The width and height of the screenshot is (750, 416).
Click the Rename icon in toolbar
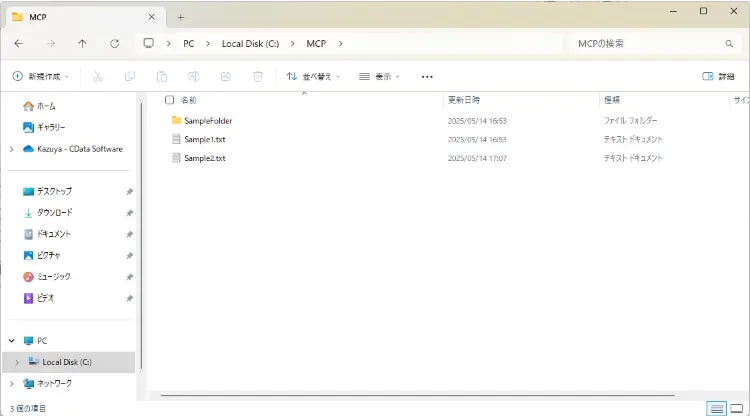tap(194, 77)
